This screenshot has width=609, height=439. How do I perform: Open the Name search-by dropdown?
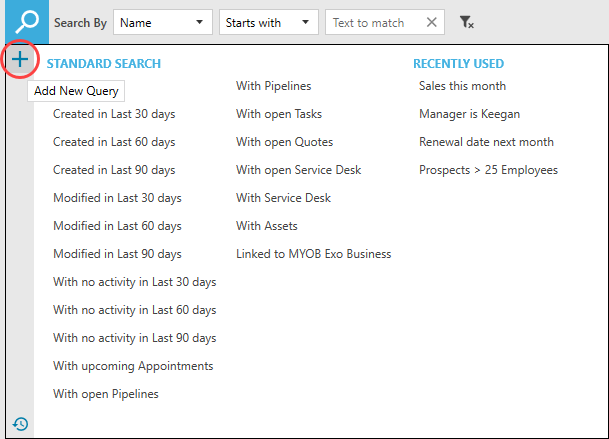pos(162,22)
